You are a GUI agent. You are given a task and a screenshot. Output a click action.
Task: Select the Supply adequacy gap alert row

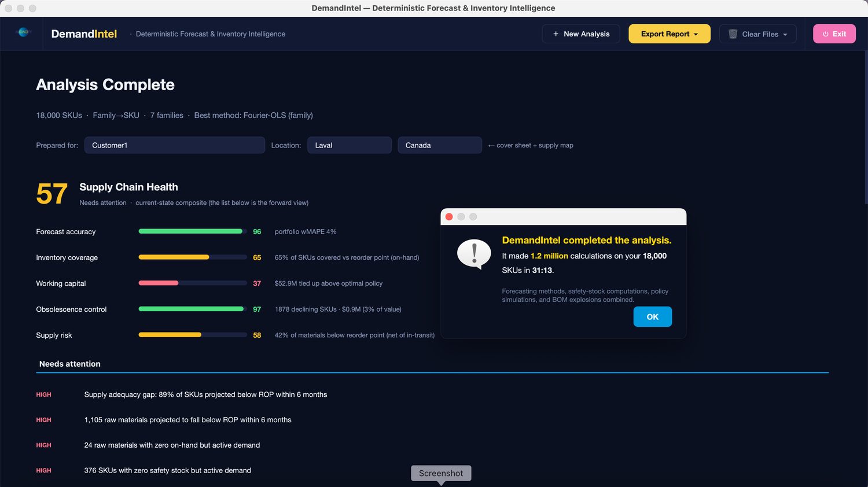coord(432,394)
